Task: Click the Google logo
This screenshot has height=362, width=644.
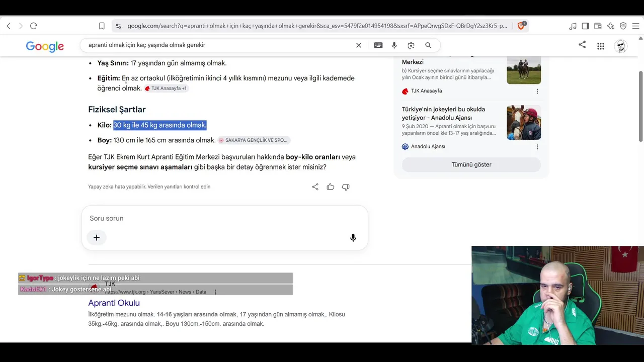Action: (x=45, y=46)
